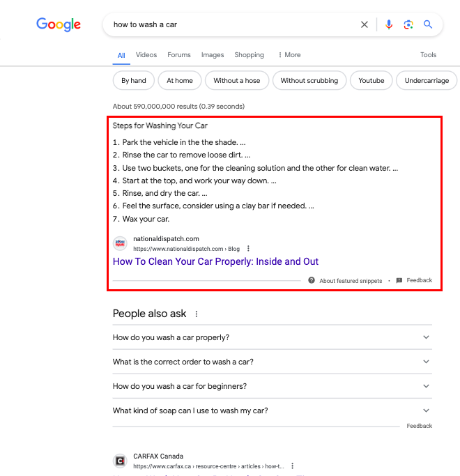Start voice search with microphone icon
460x476 pixels.
point(389,24)
